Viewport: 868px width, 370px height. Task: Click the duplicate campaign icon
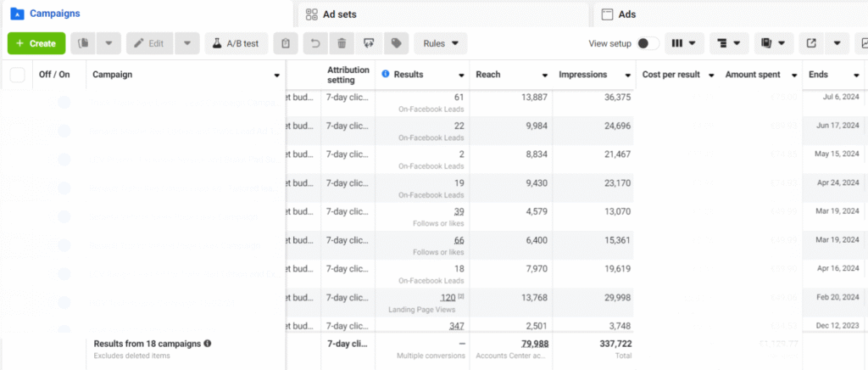(84, 43)
